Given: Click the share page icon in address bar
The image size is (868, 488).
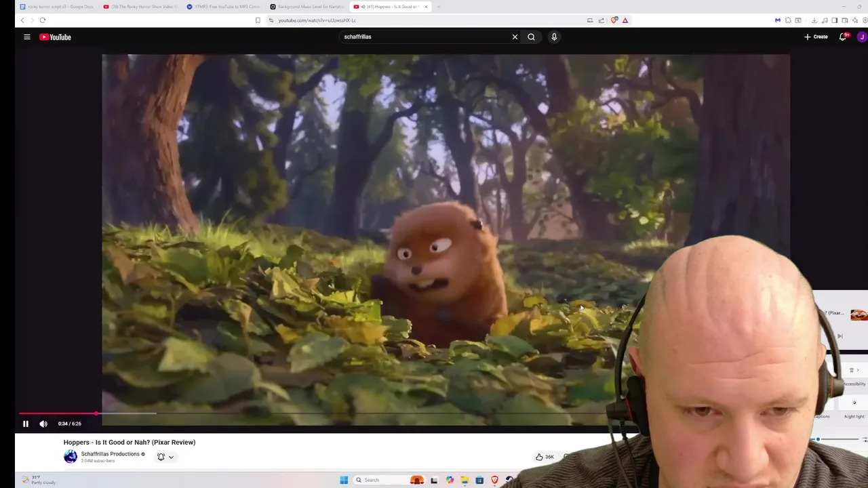Looking at the screenshot, I should (x=601, y=20).
